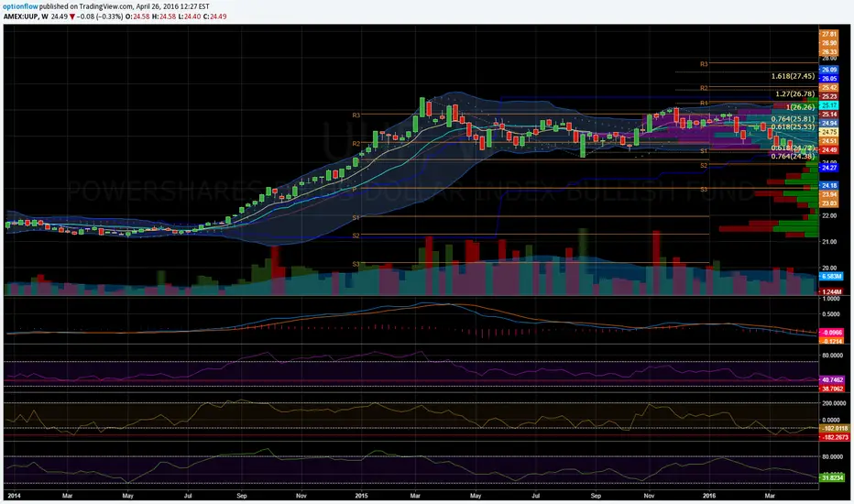Select the green 31.8234 value label
This screenshot has width=854, height=504.
[832, 477]
